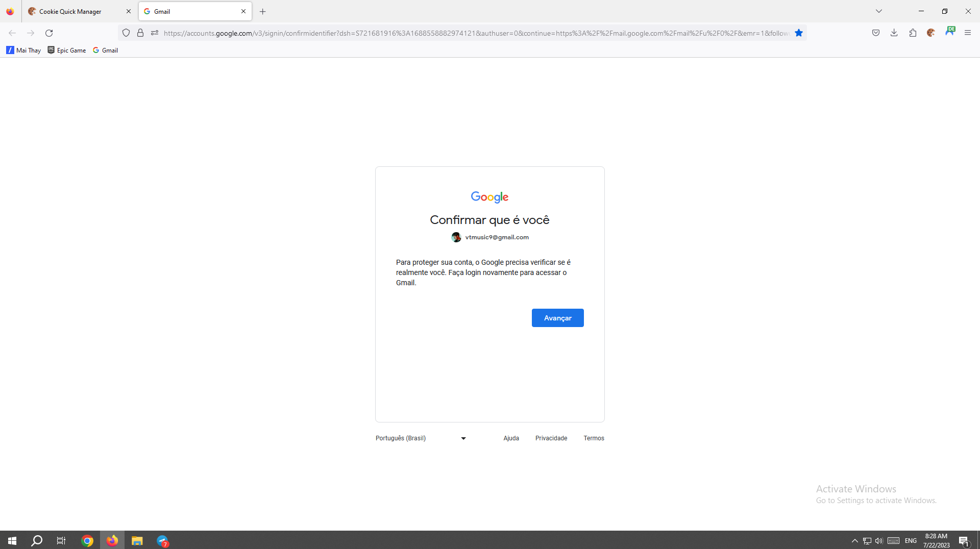Open the list all tabs dropdown

879,11
